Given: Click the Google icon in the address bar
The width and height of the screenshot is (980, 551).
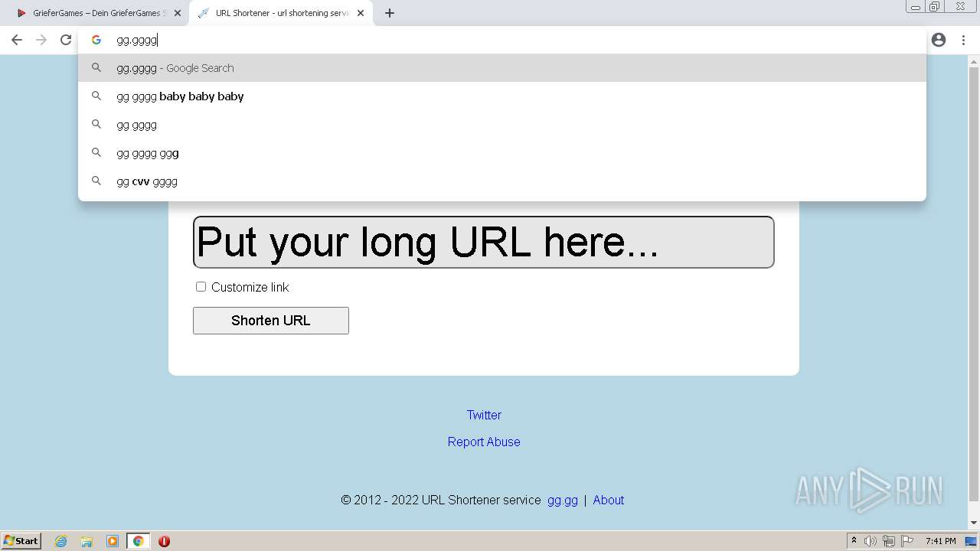Looking at the screenshot, I should (x=96, y=40).
